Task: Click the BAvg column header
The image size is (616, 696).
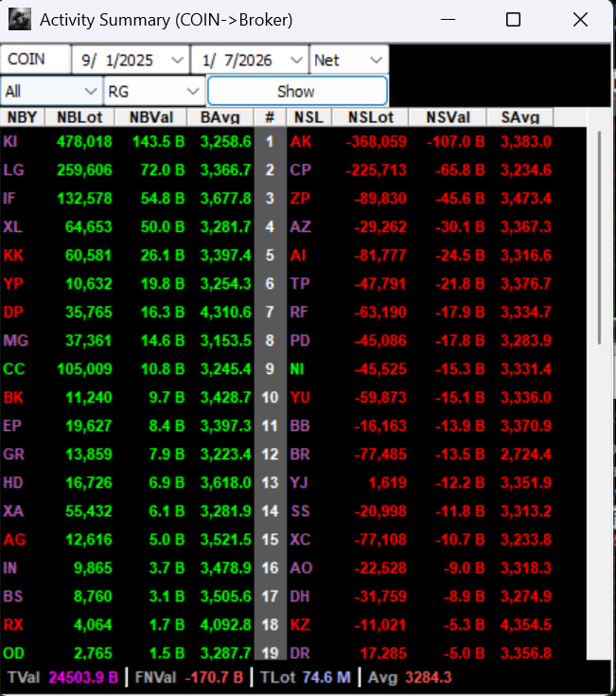Action: [220, 117]
